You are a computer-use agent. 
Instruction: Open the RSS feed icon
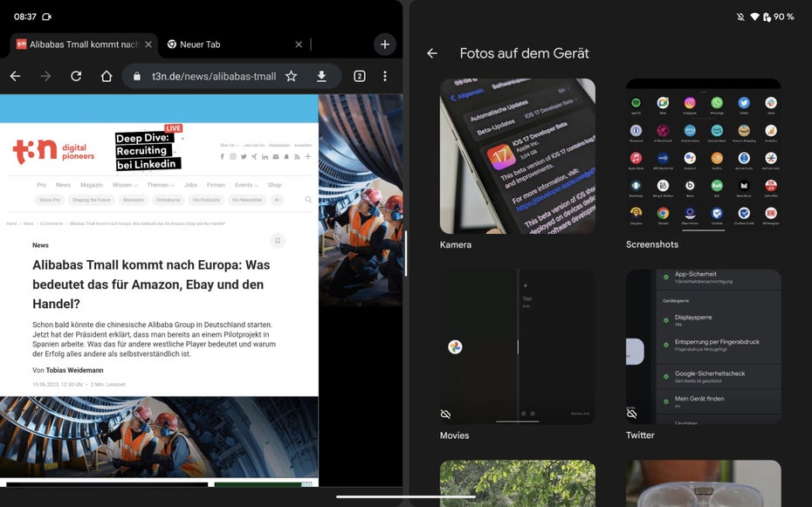pyautogui.click(x=297, y=156)
